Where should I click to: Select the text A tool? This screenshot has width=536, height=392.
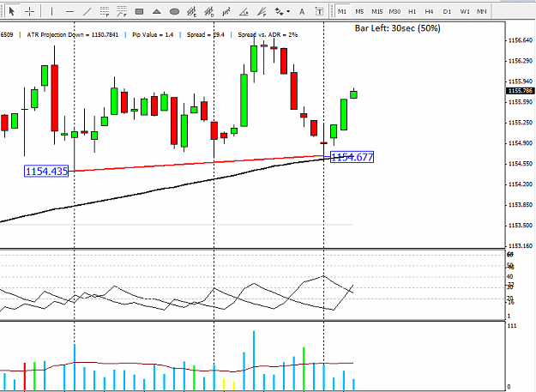click(x=302, y=12)
